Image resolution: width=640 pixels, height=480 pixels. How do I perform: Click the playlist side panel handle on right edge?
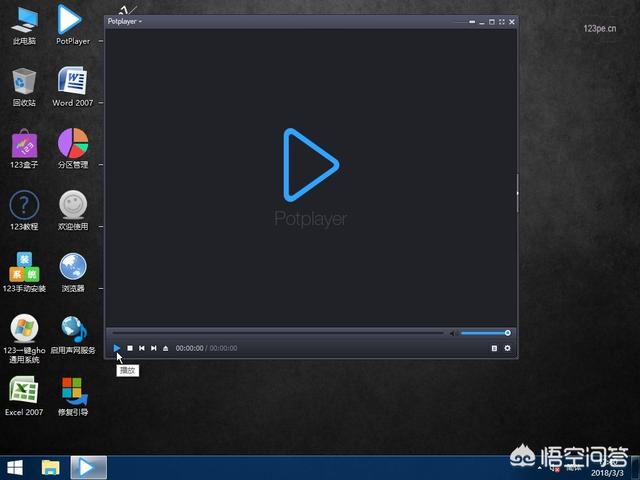[x=518, y=193]
